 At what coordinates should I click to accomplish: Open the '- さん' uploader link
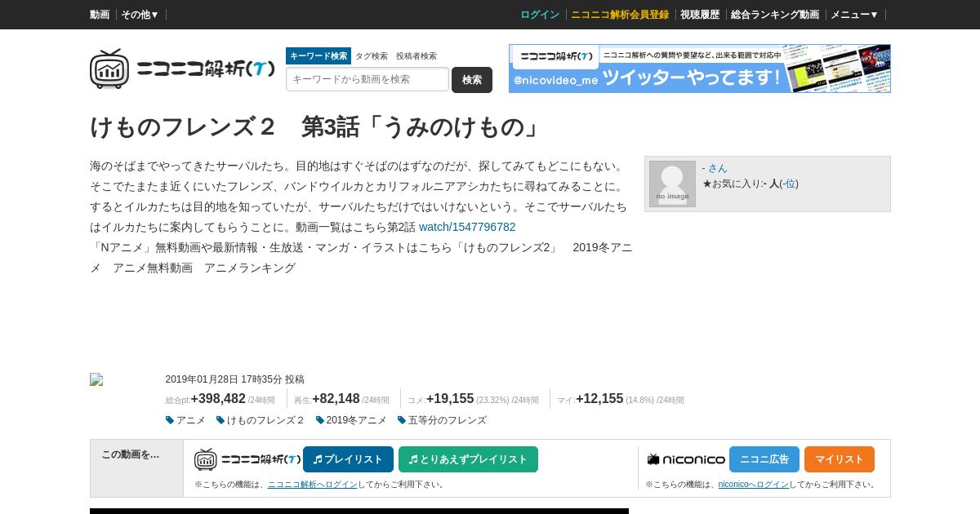[715, 168]
